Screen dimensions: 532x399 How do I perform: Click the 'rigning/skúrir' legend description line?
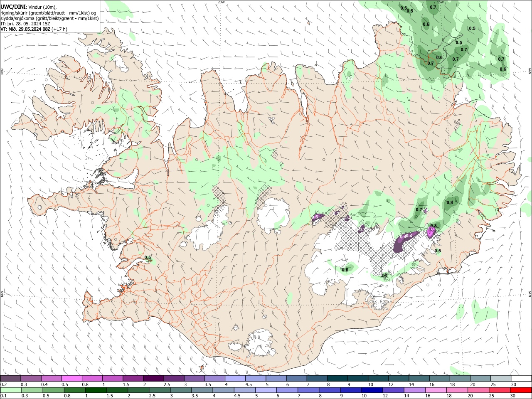click(49, 13)
